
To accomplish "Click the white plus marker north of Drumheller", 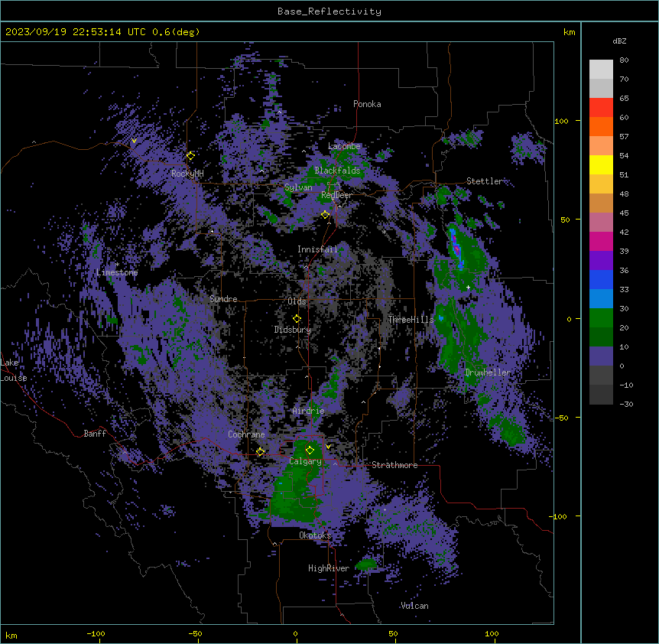I will [x=468, y=288].
